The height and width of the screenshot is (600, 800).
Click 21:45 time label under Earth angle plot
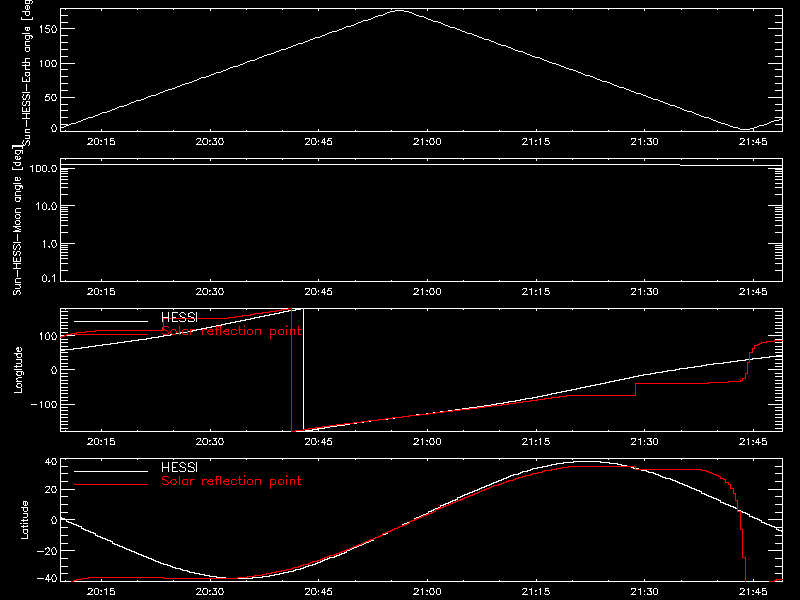[753, 141]
